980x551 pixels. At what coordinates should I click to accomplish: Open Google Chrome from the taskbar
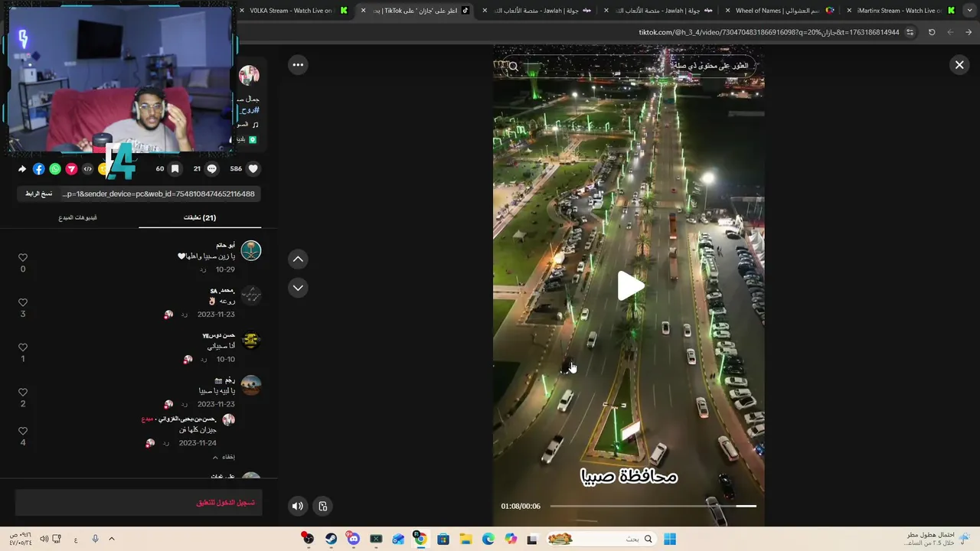(420, 539)
